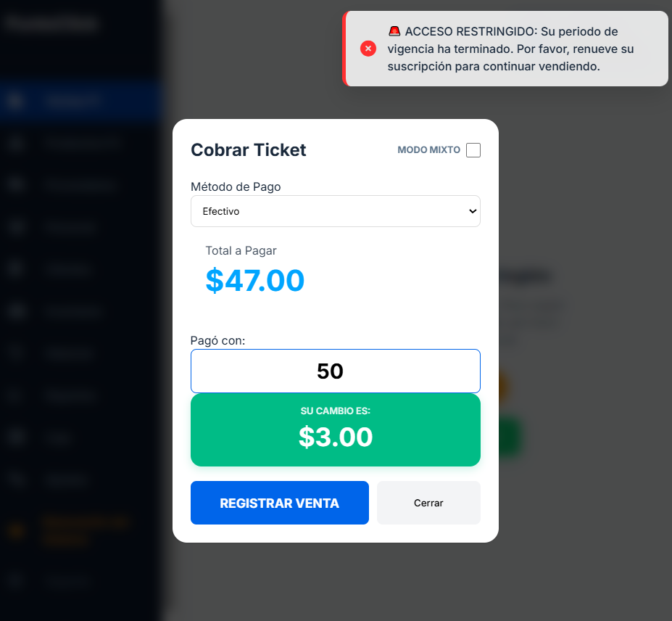The image size is (672, 621).
Task: Select the amber-colored sidebar menu entry
Action: coord(87,530)
